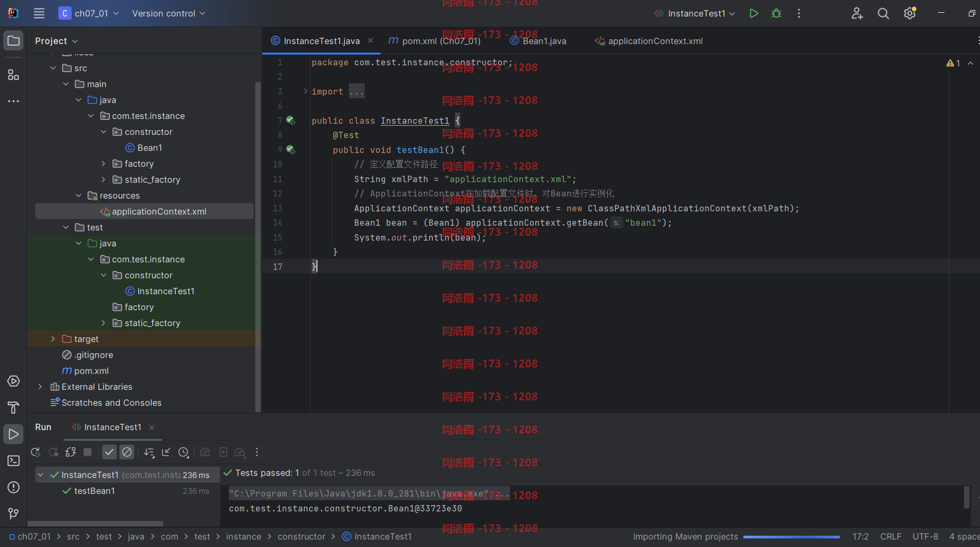Open Project view options dropdown
The height and width of the screenshot is (547, 980).
coord(56,41)
